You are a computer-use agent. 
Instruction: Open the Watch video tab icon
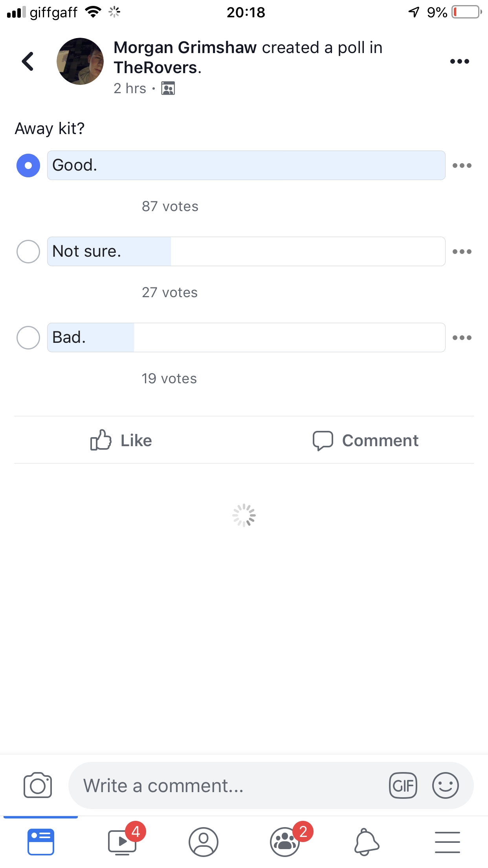(x=123, y=842)
